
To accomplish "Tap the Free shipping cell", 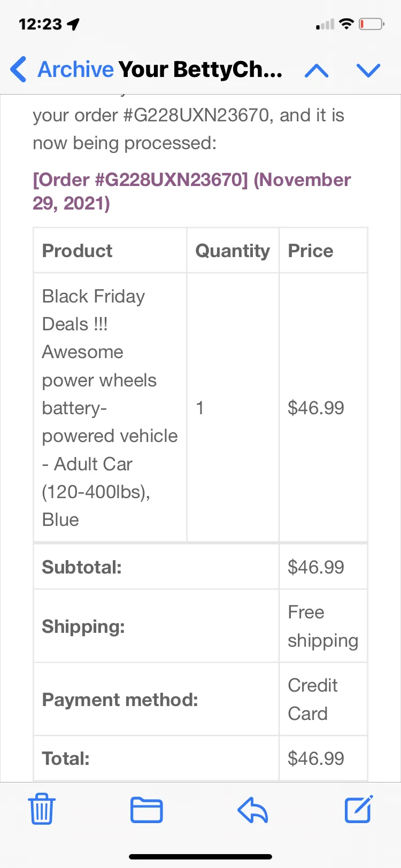I will tap(323, 626).
